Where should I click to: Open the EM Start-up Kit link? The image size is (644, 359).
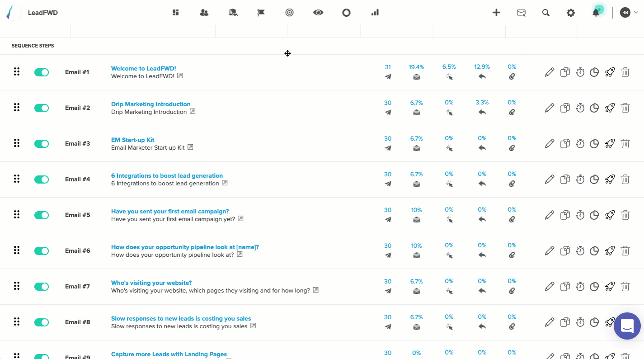point(133,140)
